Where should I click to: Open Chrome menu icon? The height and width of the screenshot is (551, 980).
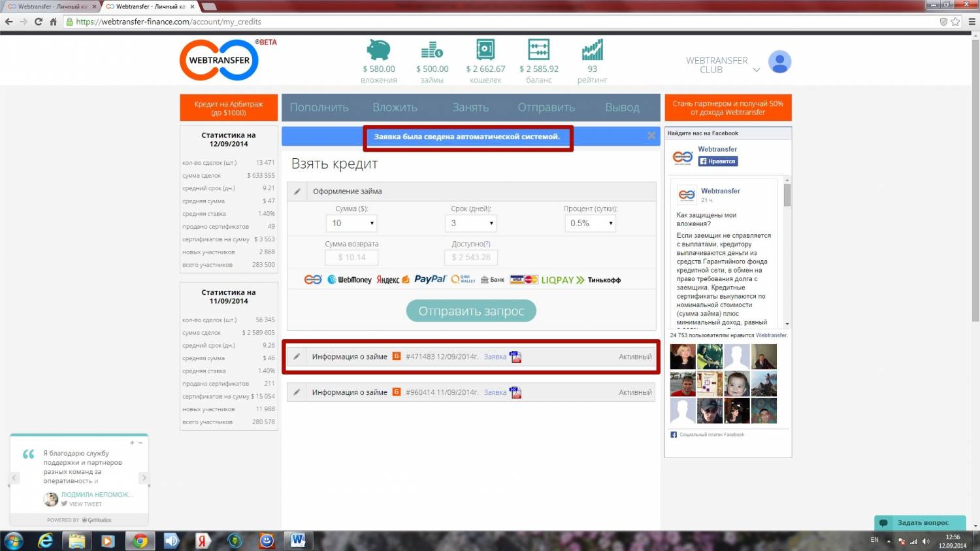pos(972,22)
